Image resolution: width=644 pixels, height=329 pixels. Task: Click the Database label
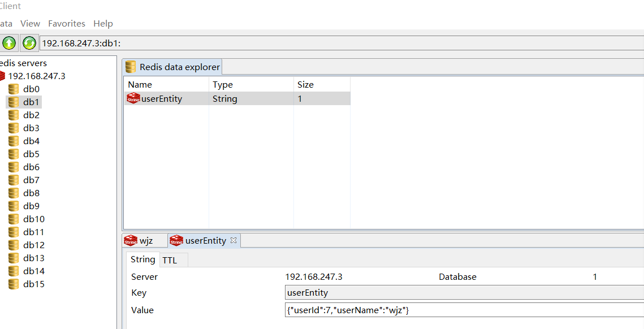pos(457,277)
